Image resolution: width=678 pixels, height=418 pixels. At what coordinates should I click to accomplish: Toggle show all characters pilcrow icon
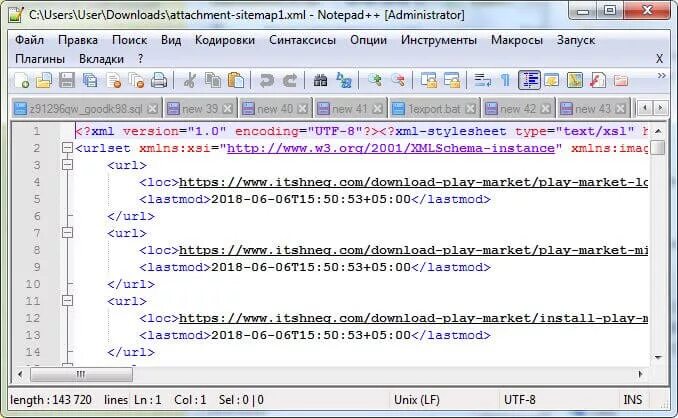click(505, 80)
